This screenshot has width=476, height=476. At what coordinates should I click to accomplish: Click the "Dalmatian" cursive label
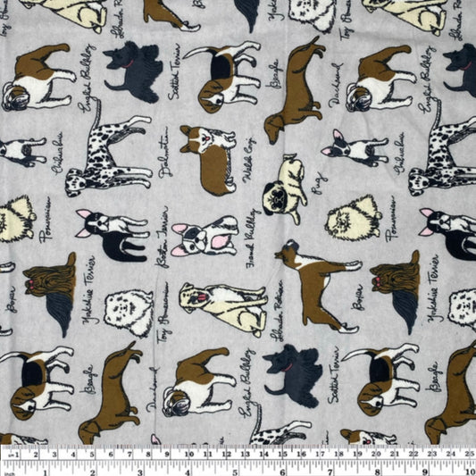click(165, 152)
